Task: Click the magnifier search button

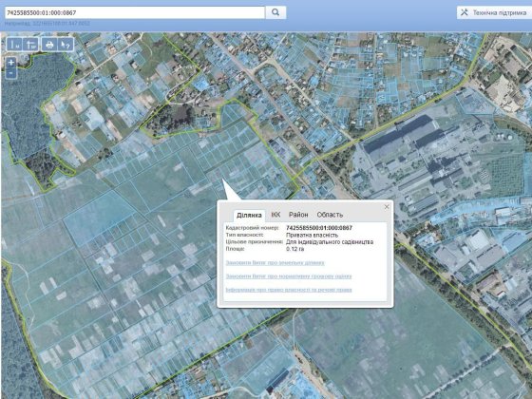Action: [x=275, y=12]
